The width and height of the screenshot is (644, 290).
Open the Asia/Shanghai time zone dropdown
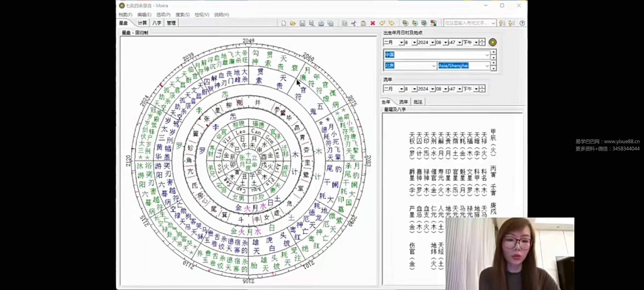coord(487,66)
